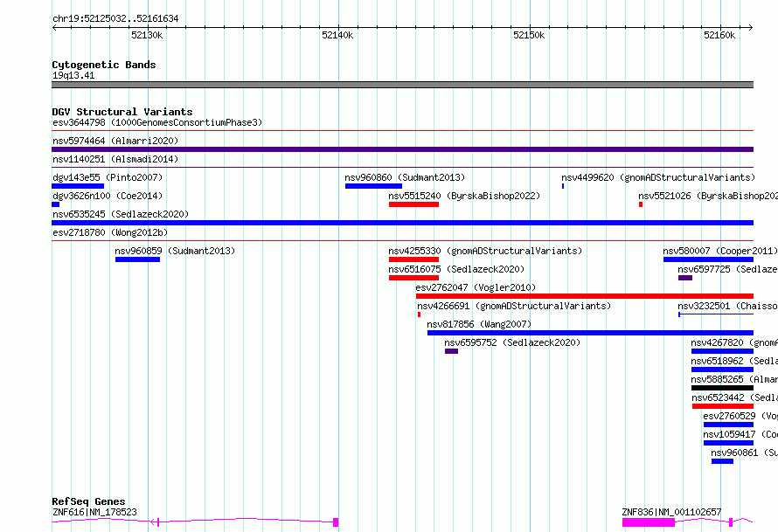Image resolution: width=778 pixels, height=532 pixels.
Task: Click the Cytogenetic Bands track title
Action: (x=104, y=65)
